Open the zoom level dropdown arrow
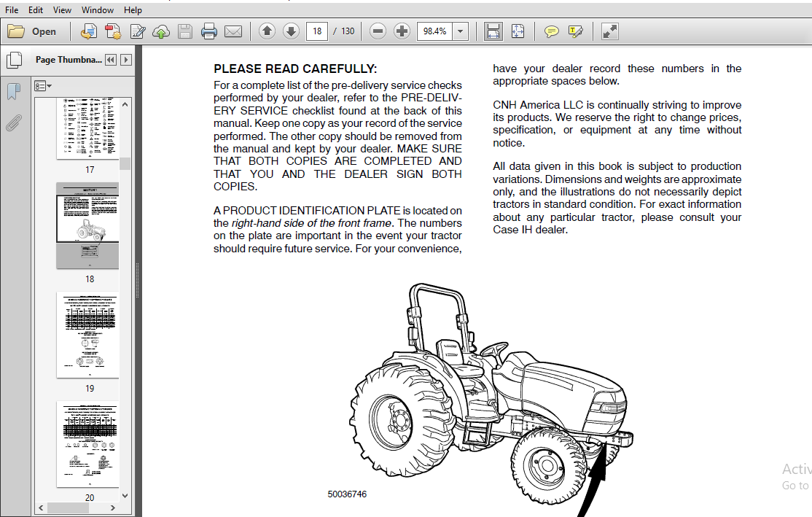This screenshot has width=812, height=517. [460, 31]
